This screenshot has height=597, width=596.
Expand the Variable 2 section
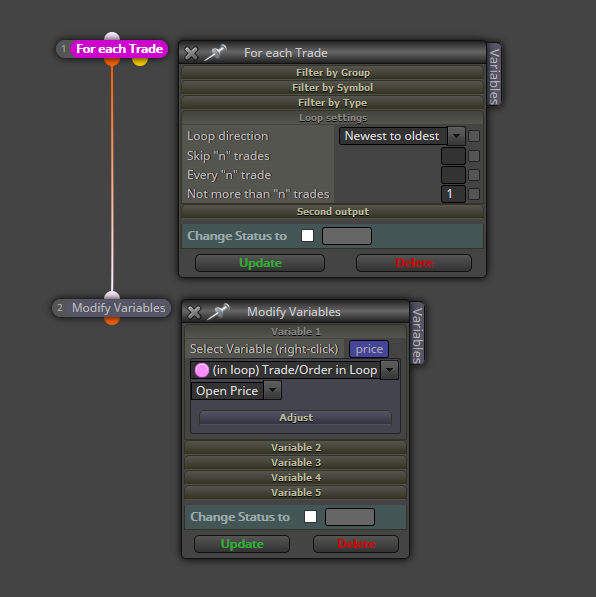296,447
